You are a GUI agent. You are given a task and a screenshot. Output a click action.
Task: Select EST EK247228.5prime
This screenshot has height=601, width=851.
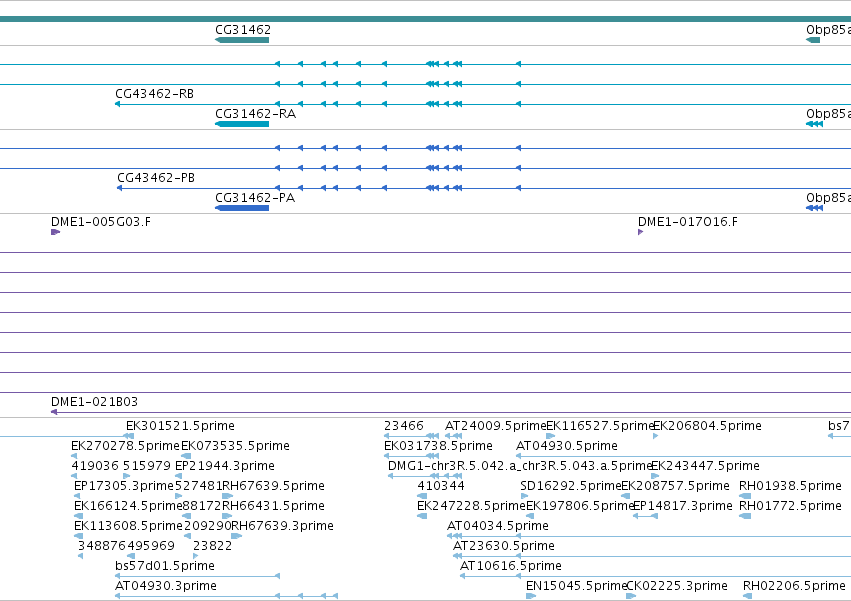[x=471, y=506]
